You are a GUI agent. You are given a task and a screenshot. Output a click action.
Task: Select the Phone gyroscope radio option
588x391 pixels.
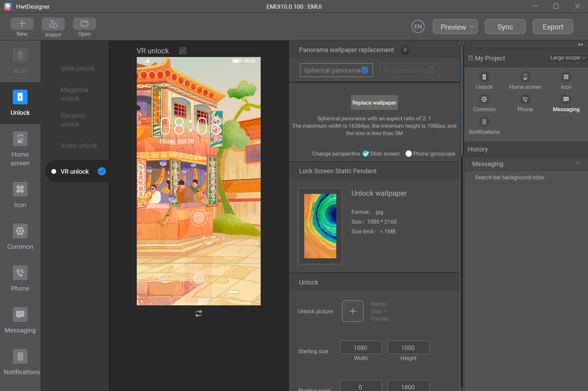pyautogui.click(x=408, y=154)
